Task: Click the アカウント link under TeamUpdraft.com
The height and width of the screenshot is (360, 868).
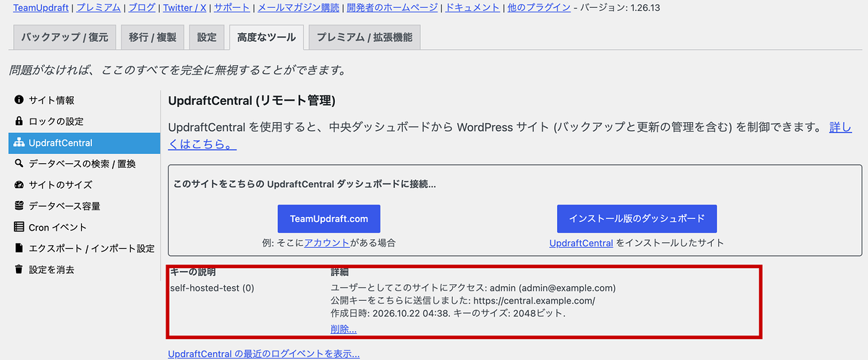Action: [x=327, y=243]
